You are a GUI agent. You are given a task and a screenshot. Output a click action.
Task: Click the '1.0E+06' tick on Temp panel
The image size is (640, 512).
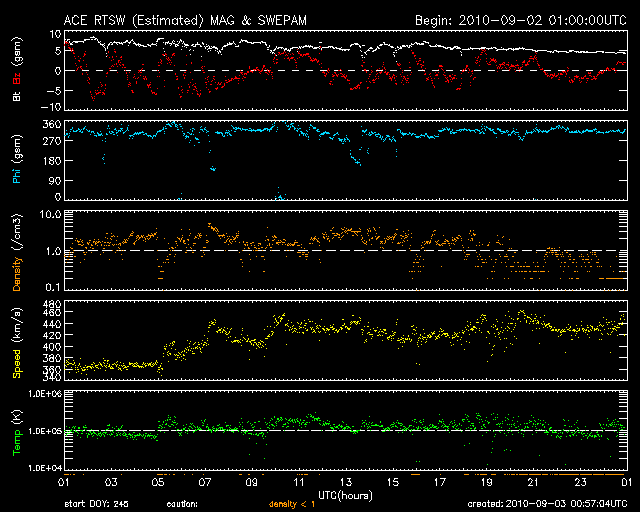[x=44, y=394]
